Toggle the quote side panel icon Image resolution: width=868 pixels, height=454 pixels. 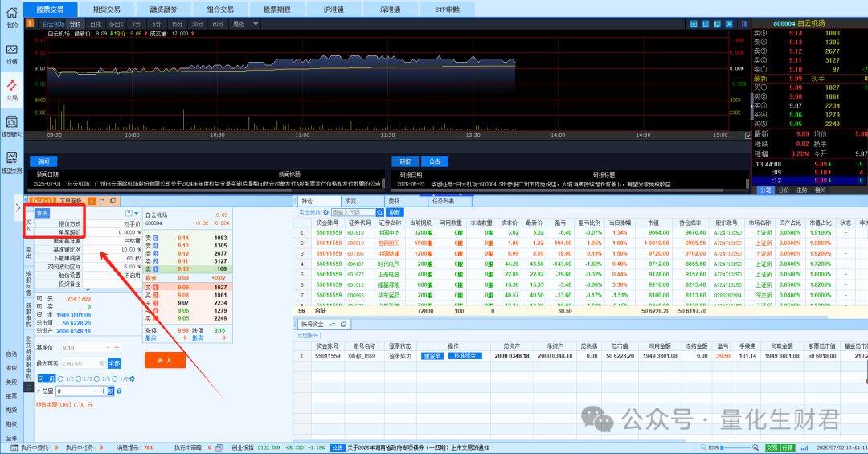[744, 24]
